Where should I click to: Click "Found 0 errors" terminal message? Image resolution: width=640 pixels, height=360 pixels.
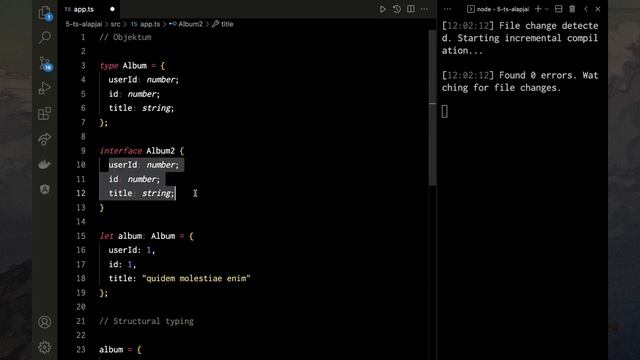[x=535, y=75]
